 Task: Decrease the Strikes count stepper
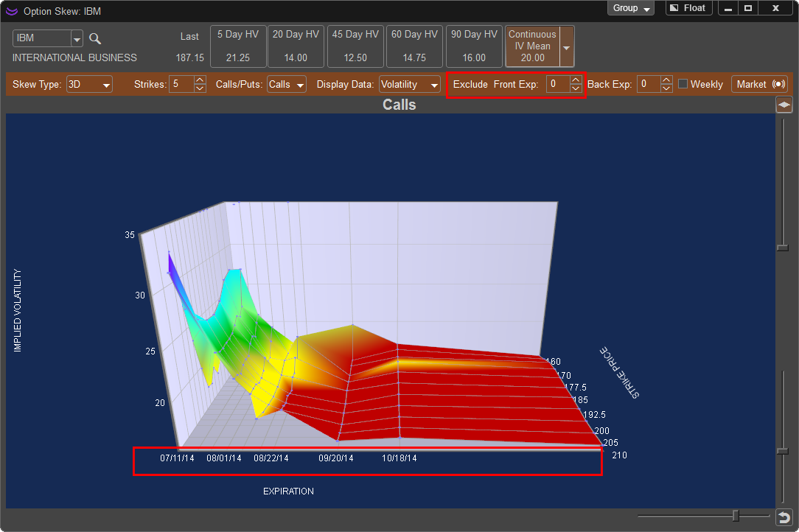200,88
